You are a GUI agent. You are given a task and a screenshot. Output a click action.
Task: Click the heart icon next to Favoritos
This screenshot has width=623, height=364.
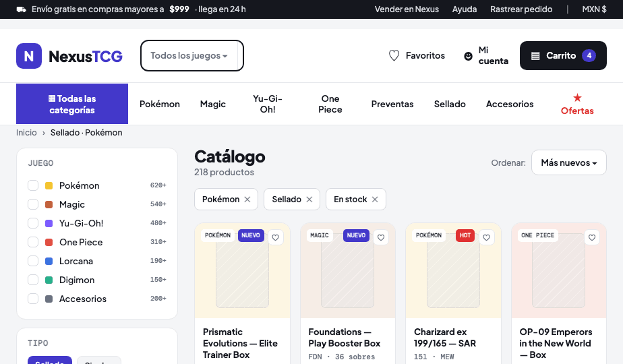pyautogui.click(x=394, y=56)
